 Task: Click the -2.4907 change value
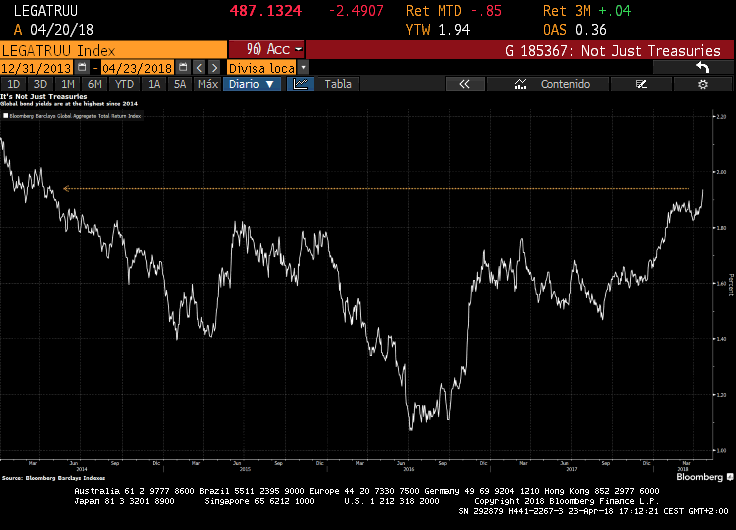(x=356, y=11)
